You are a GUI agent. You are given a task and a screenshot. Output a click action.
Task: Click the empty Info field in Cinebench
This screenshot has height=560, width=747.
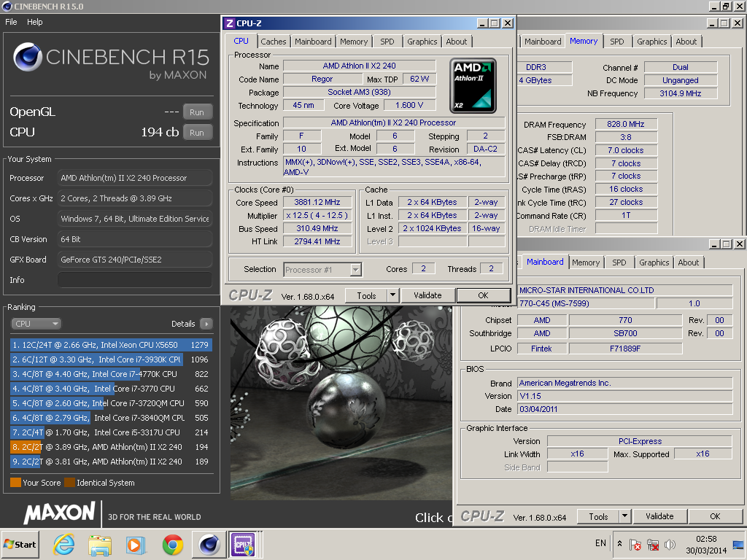pos(135,280)
